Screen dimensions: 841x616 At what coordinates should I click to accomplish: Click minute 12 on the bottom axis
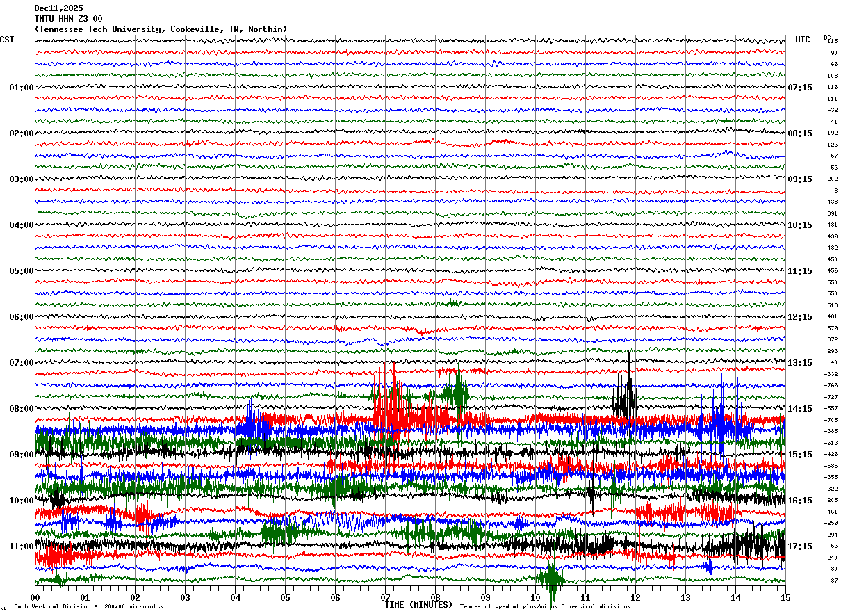coord(636,597)
